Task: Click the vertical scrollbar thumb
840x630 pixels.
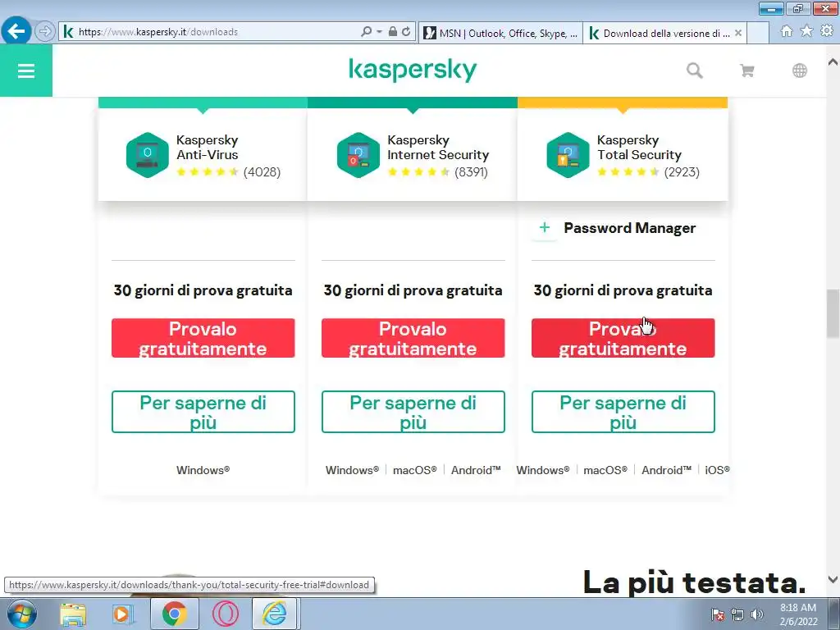Action: (x=833, y=313)
